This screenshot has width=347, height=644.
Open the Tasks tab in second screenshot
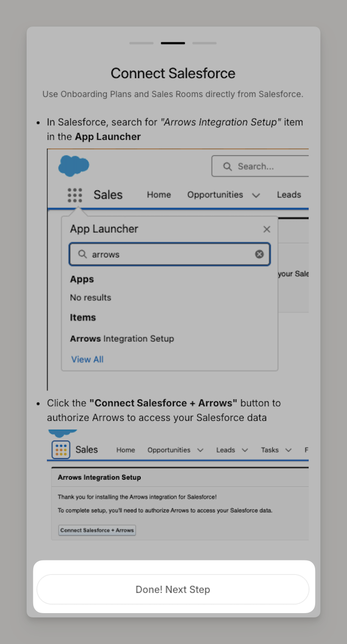point(270,450)
